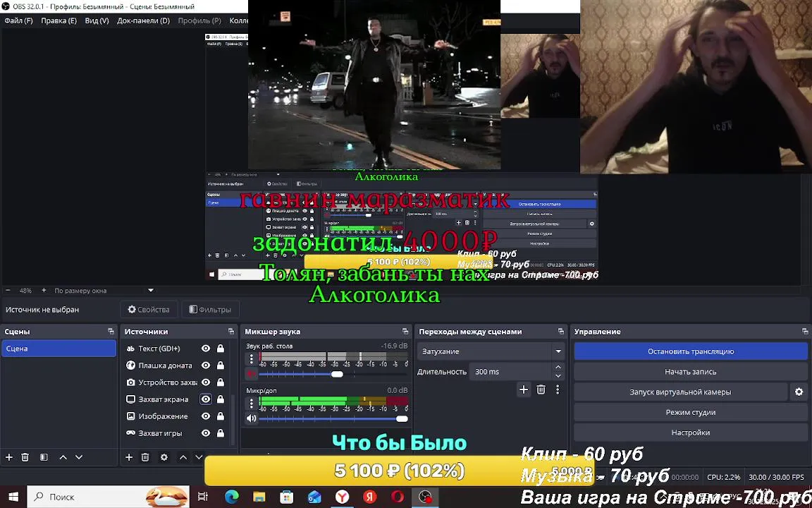The image size is (812, 508).
Task: Open the virtual camera settings gear
Action: (799, 392)
